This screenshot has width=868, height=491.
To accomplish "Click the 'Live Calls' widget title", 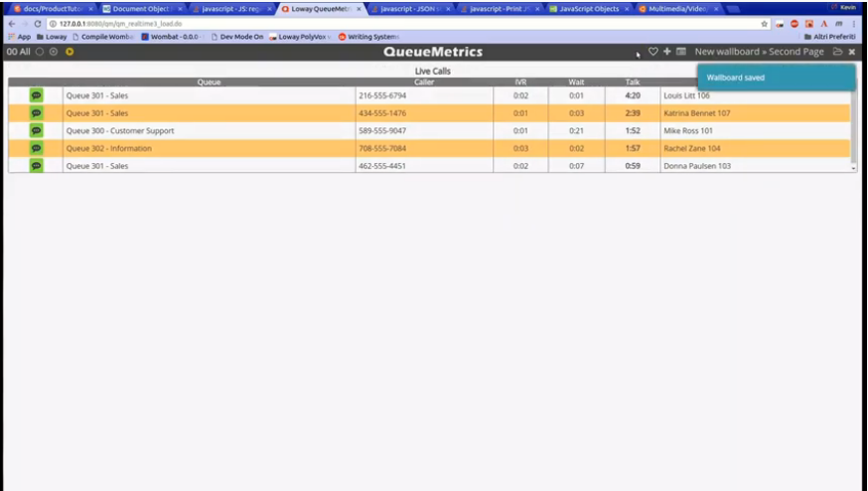I will [x=433, y=71].
